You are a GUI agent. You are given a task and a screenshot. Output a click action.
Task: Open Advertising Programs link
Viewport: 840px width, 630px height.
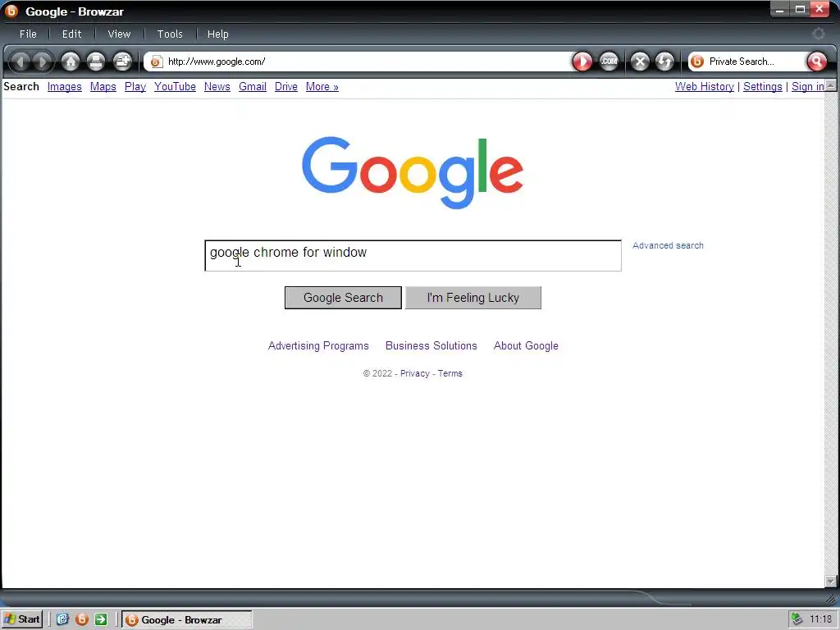coord(318,346)
